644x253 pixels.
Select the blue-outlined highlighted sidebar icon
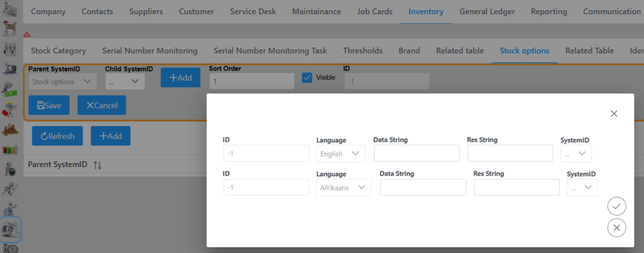(10, 229)
